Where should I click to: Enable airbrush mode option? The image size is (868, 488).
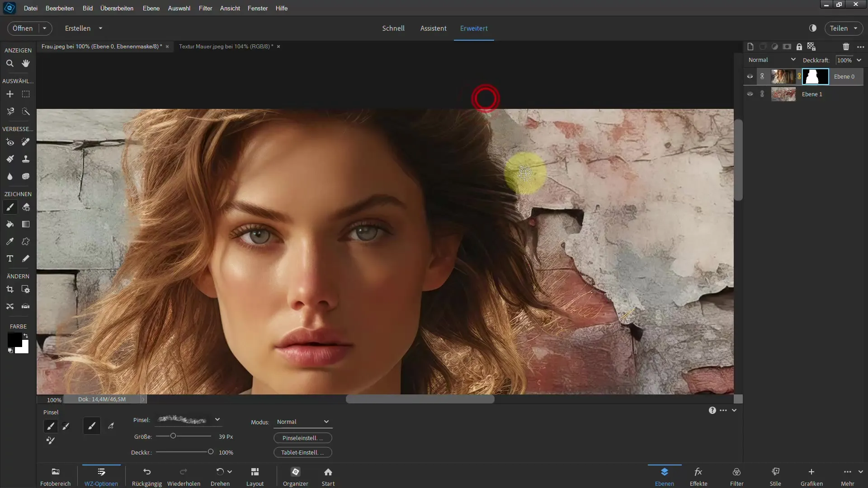click(x=111, y=426)
